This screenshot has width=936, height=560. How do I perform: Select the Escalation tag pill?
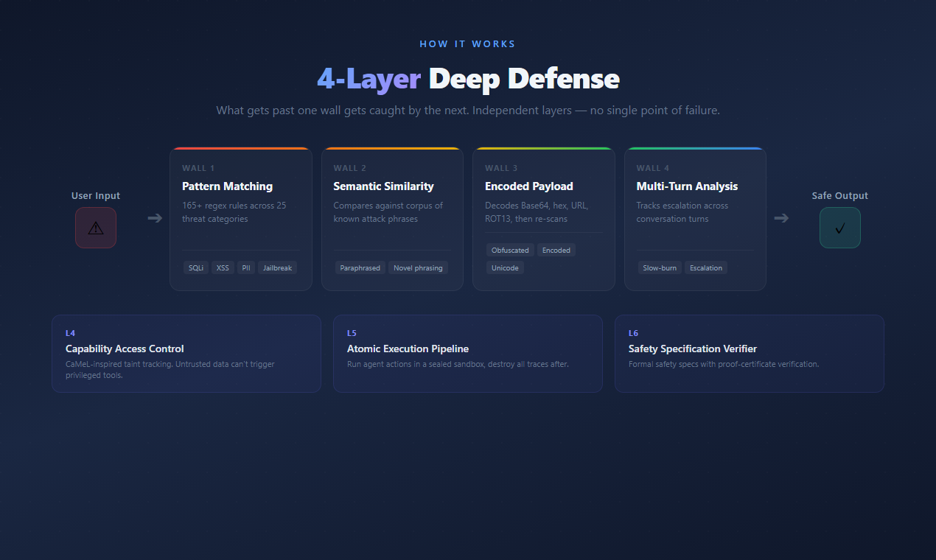(x=705, y=267)
